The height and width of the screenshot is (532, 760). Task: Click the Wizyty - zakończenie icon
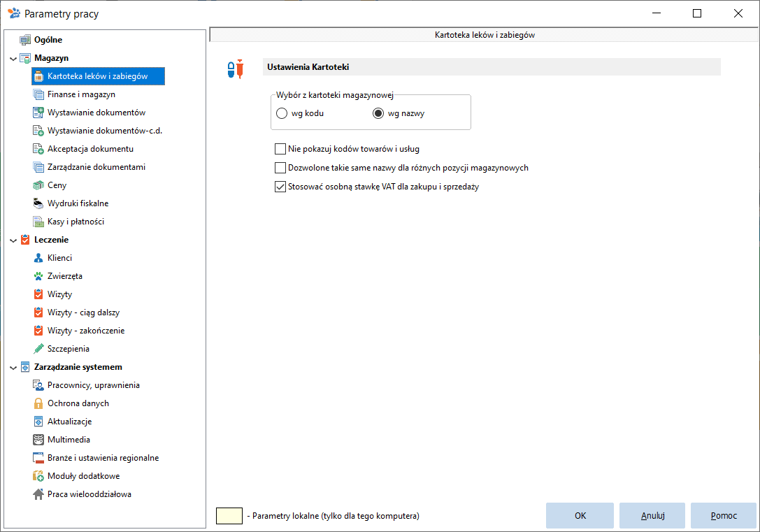[x=38, y=331]
